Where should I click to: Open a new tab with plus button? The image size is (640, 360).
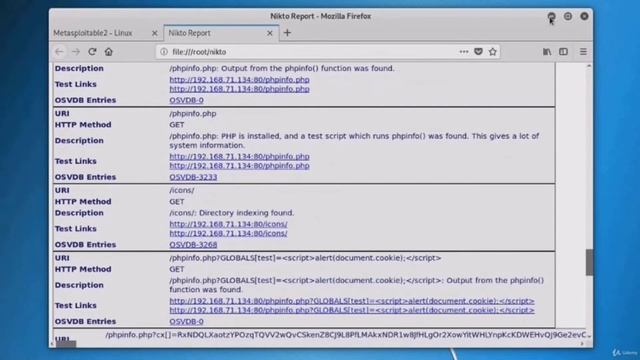coord(287,33)
